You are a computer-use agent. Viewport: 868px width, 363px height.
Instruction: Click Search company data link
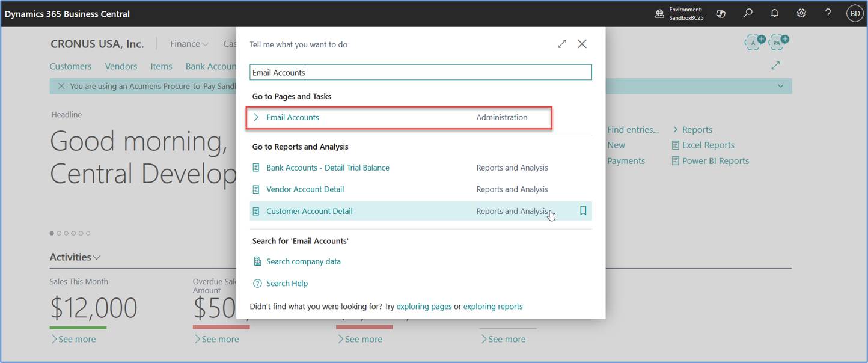tap(303, 261)
